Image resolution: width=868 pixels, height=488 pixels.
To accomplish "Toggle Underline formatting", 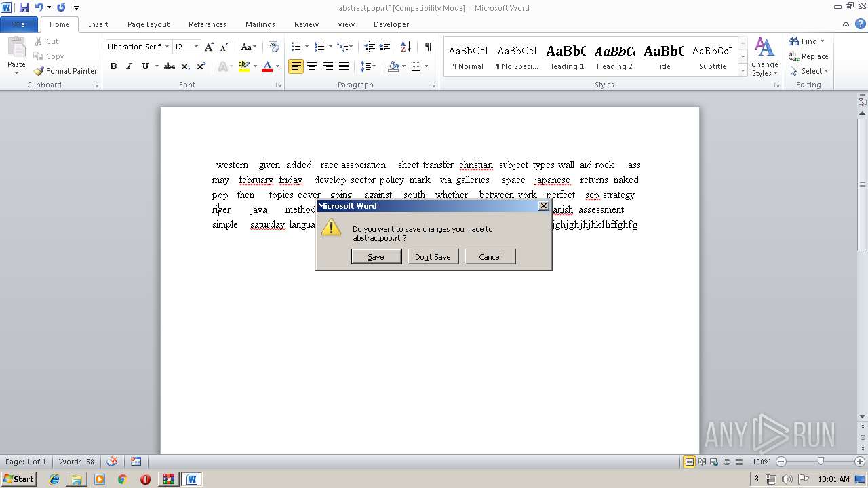I will tap(145, 66).
